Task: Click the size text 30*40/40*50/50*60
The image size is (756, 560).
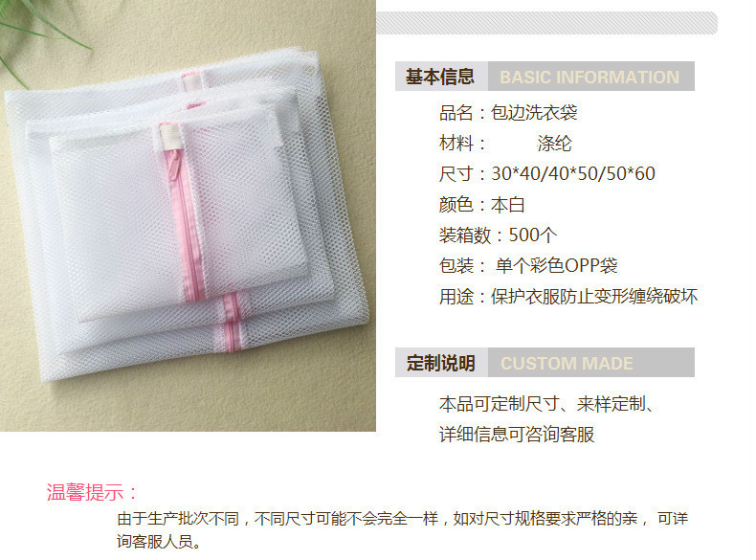Action: coord(573,173)
